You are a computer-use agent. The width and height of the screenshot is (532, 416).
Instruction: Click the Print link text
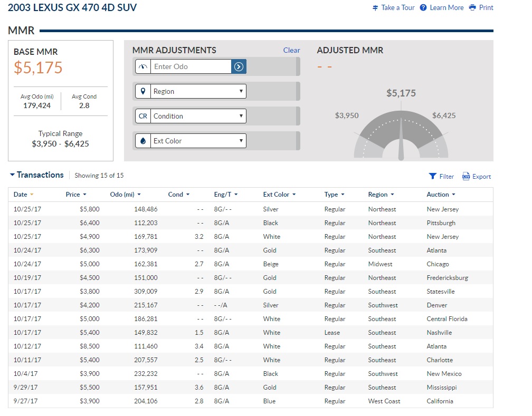[x=486, y=7]
